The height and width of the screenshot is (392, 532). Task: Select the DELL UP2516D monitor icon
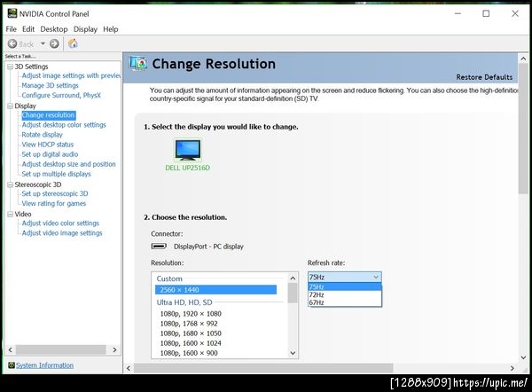pos(188,150)
